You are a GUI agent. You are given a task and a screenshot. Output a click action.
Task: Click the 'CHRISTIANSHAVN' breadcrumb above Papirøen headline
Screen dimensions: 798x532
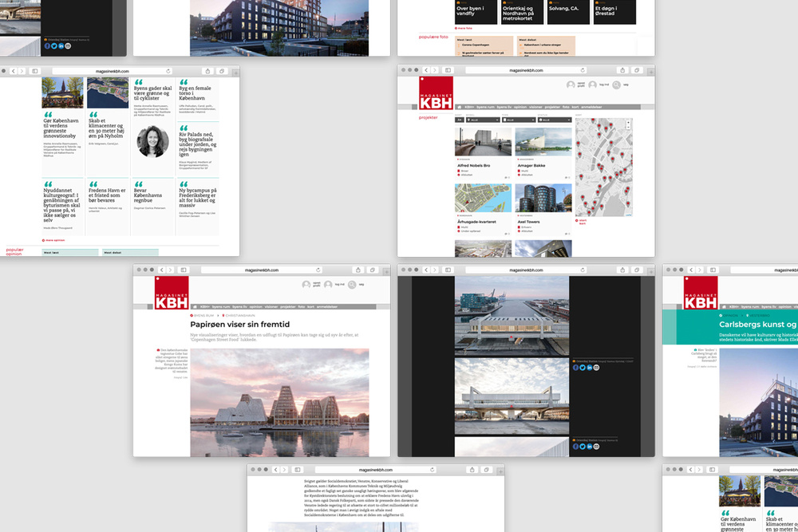pos(239,316)
